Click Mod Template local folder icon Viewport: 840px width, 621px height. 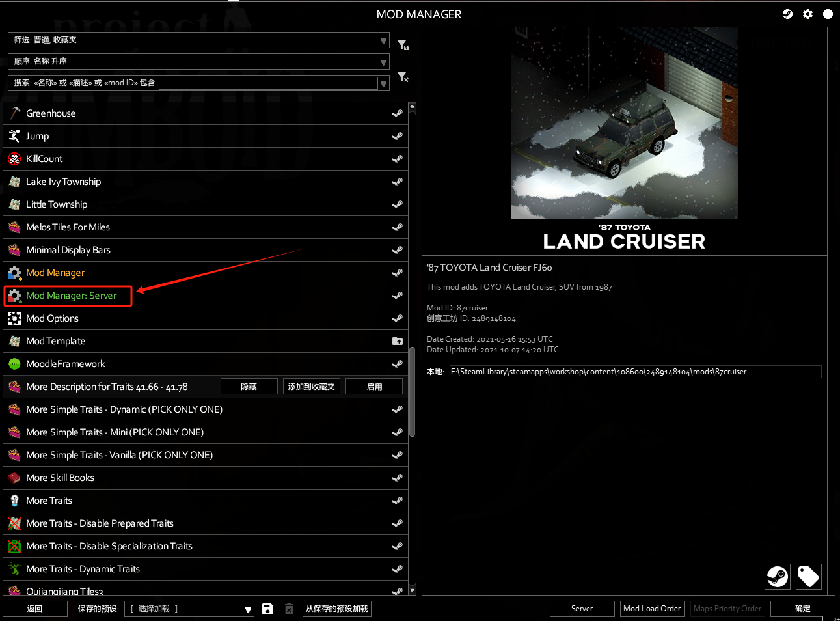pos(398,341)
